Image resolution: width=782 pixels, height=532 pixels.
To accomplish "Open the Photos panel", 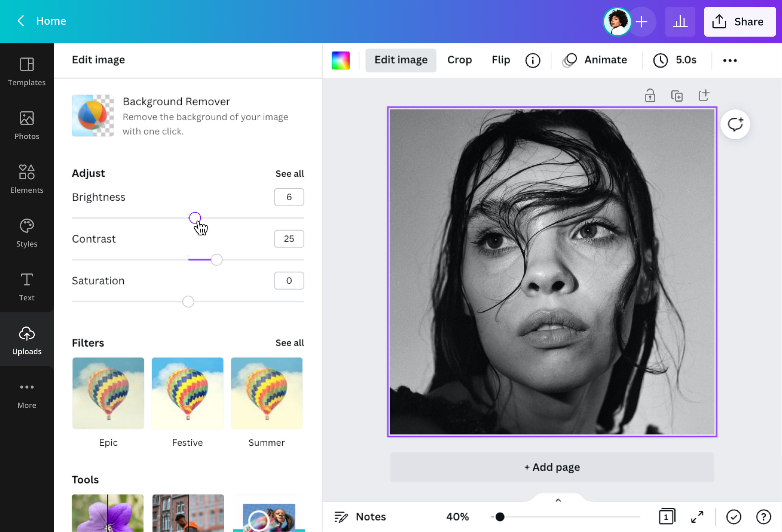I will coord(27,126).
